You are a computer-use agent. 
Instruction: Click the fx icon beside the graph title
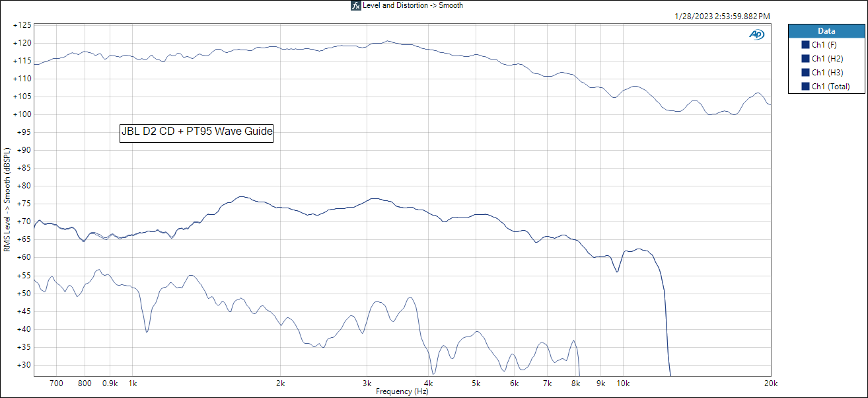pos(355,5)
